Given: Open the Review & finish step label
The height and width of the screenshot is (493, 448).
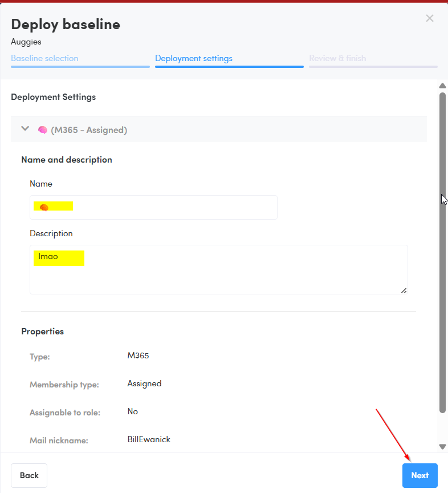Looking at the screenshot, I should pyautogui.click(x=337, y=58).
